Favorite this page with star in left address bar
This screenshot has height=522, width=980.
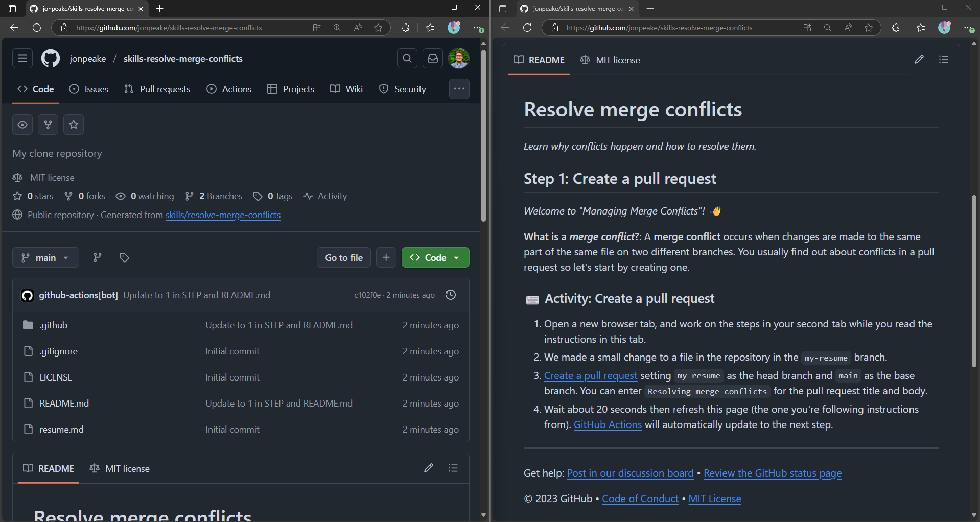pyautogui.click(x=378, y=28)
